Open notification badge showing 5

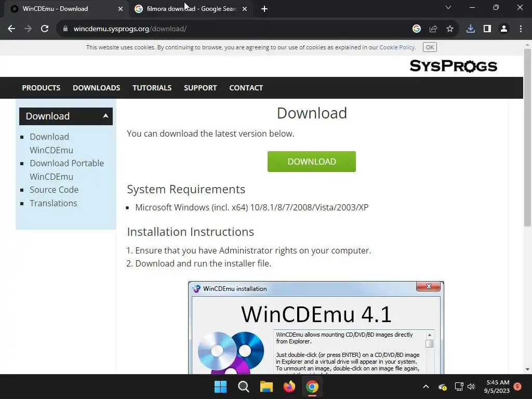coord(517,387)
